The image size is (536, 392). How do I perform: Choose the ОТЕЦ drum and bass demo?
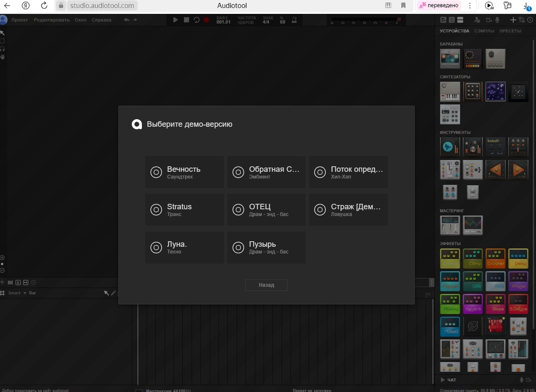pyautogui.click(x=266, y=209)
